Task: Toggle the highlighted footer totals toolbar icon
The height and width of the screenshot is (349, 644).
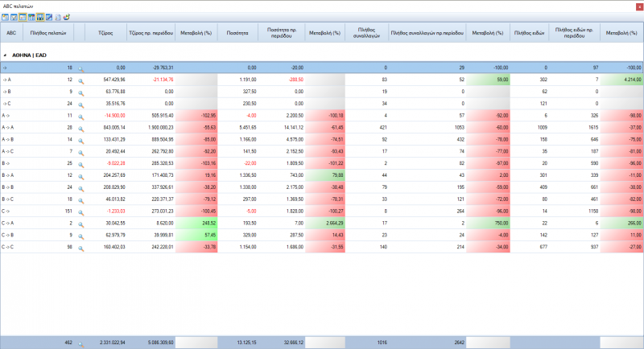Action: point(39,17)
